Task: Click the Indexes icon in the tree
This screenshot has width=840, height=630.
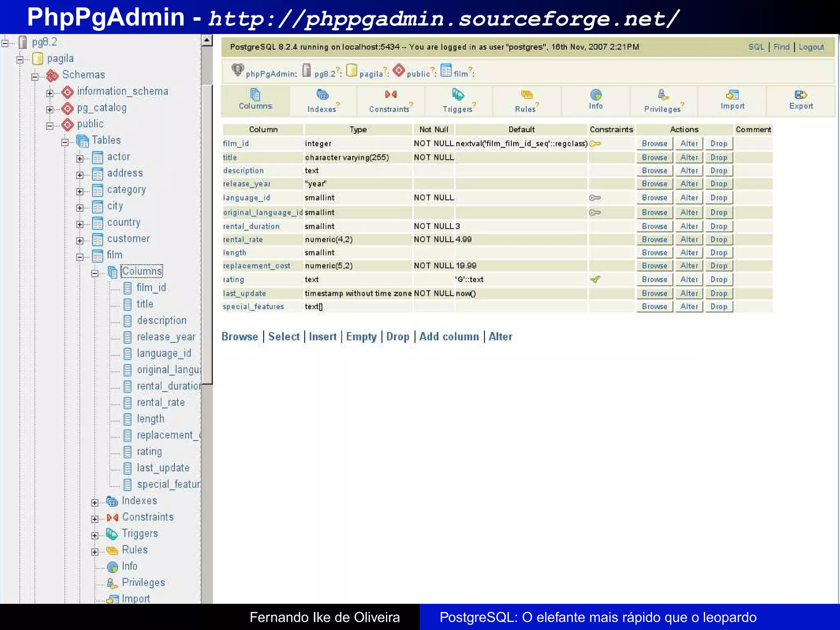Action: pos(112,501)
